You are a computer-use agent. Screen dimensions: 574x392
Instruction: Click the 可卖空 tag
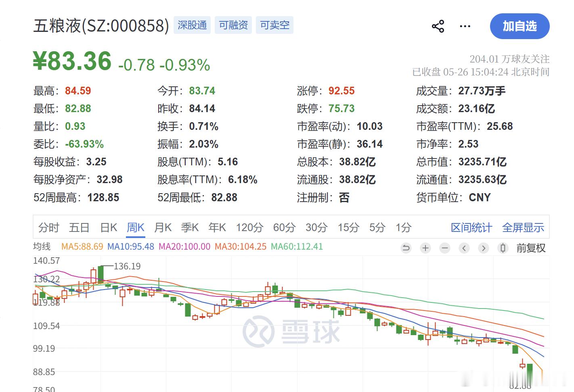pos(274,25)
